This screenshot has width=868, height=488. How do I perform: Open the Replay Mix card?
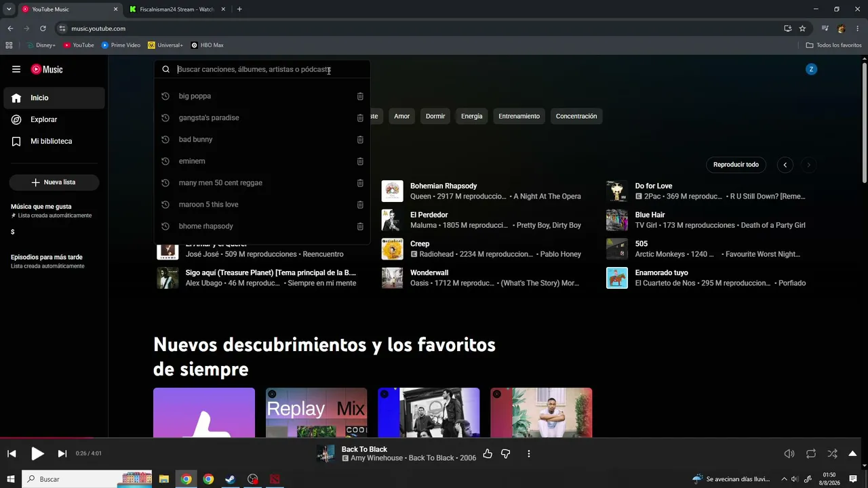point(317,413)
